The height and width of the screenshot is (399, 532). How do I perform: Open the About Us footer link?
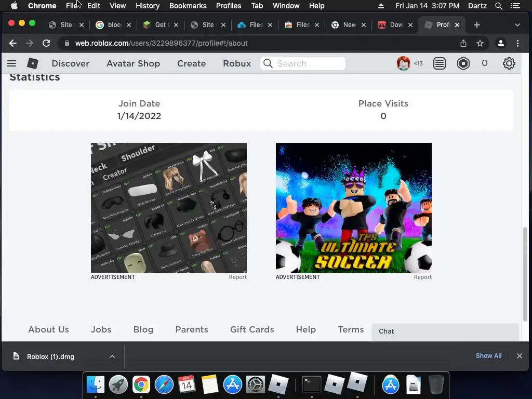click(x=48, y=329)
